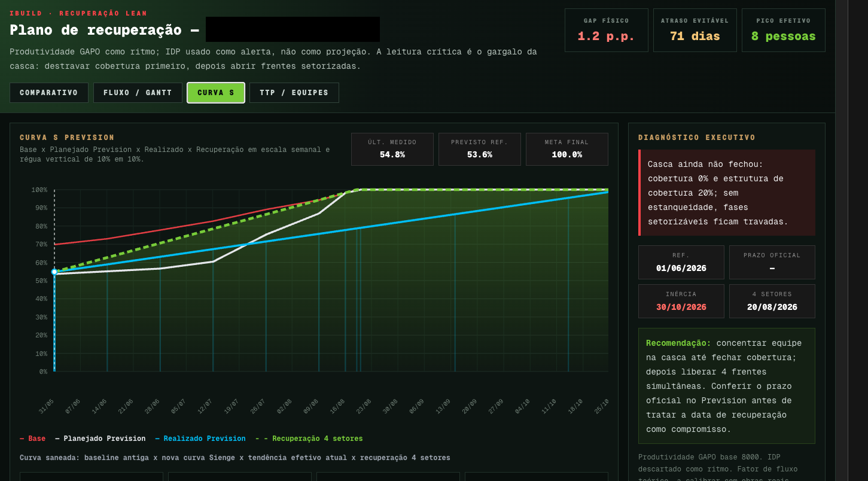Switch to the COMPARATIVO tab
Image resolution: width=868 pixels, height=481 pixels.
pos(49,93)
